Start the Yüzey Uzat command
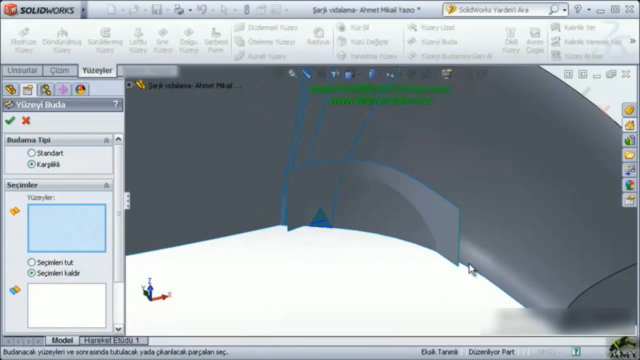This screenshot has height=360, width=640. click(x=431, y=27)
